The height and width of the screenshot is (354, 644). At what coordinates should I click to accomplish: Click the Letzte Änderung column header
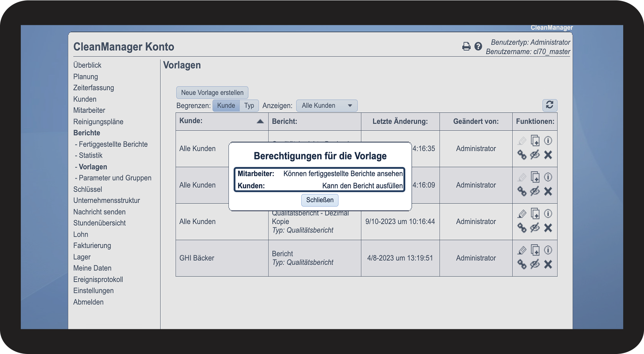(x=400, y=121)
